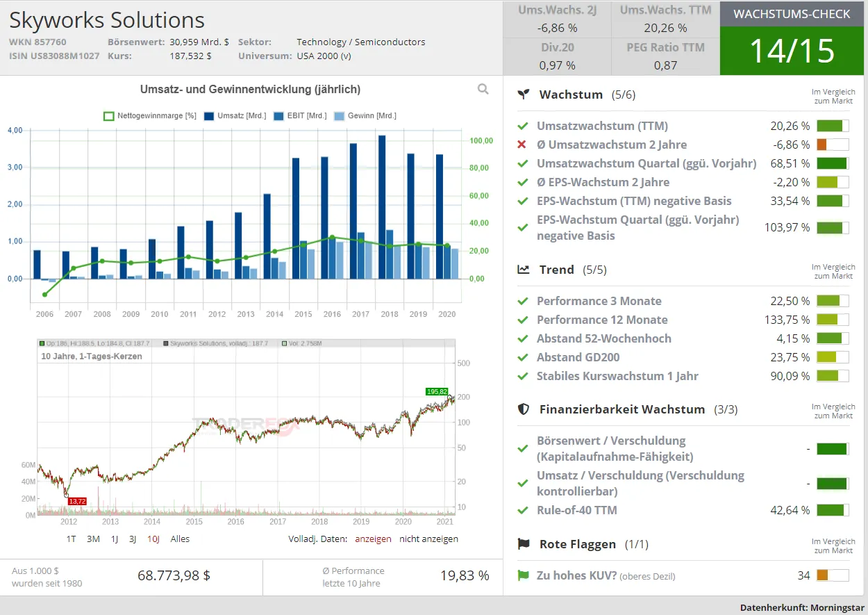Click the 14/15 score box

[x=792, y=51]
